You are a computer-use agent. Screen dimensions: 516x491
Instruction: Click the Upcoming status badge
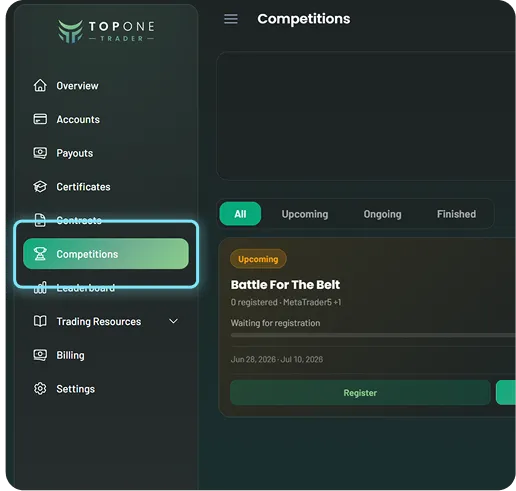pyautogui.click(x=258, y=259)
